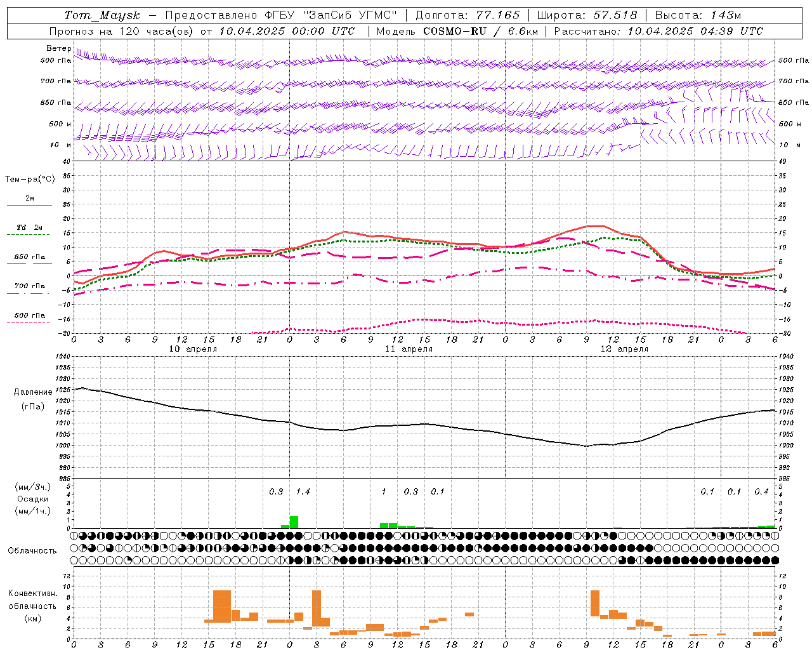The width and height of the screenshot is (812, 650).
Task: Click the Давление pressure chart label
Action: coord(33,392)
